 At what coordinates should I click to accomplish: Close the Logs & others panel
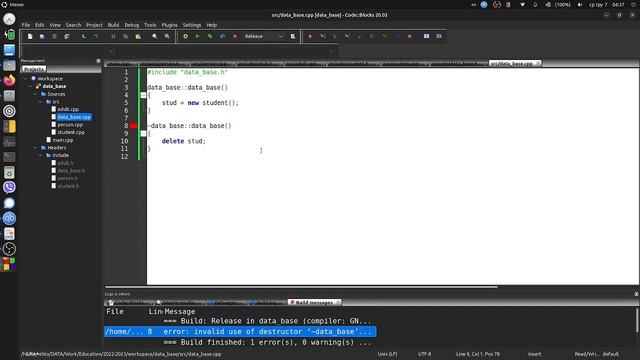tap(636, 294)
